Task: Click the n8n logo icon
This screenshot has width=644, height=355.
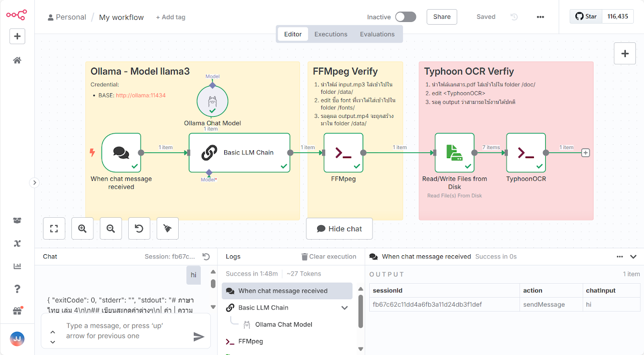Action: 17,15
